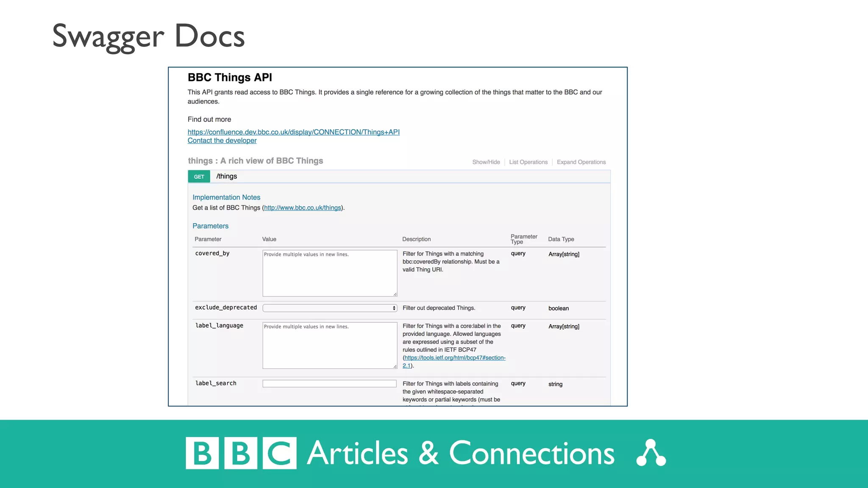Click the Contact the developer link
This screenshot has height=488, width=868.
[222, 141]
